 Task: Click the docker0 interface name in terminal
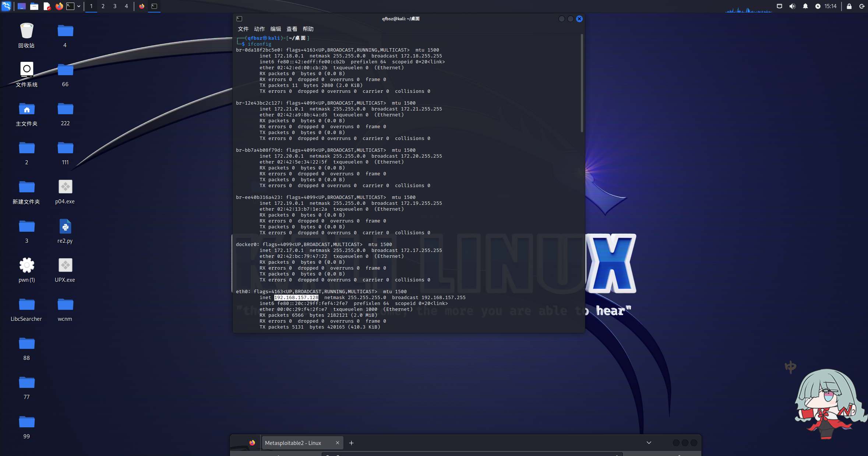tap(246, 245)
